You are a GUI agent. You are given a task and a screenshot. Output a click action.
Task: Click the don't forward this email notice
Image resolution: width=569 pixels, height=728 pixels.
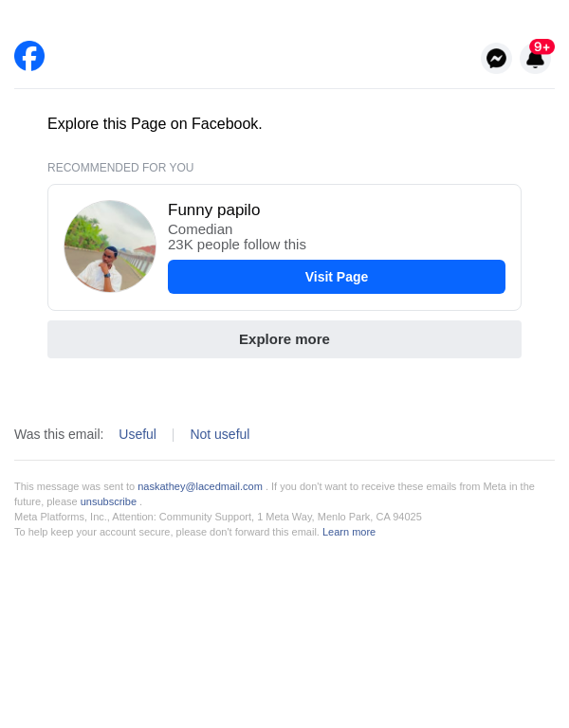167,532
